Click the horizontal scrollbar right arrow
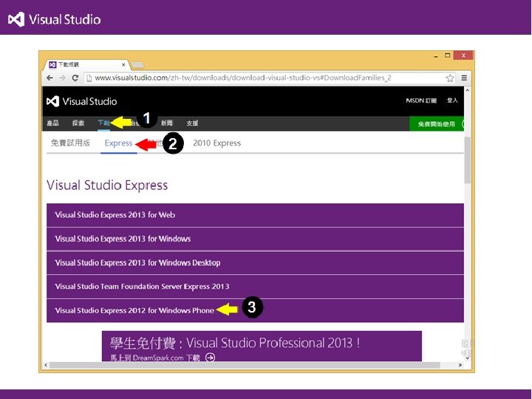 point(460,365)
